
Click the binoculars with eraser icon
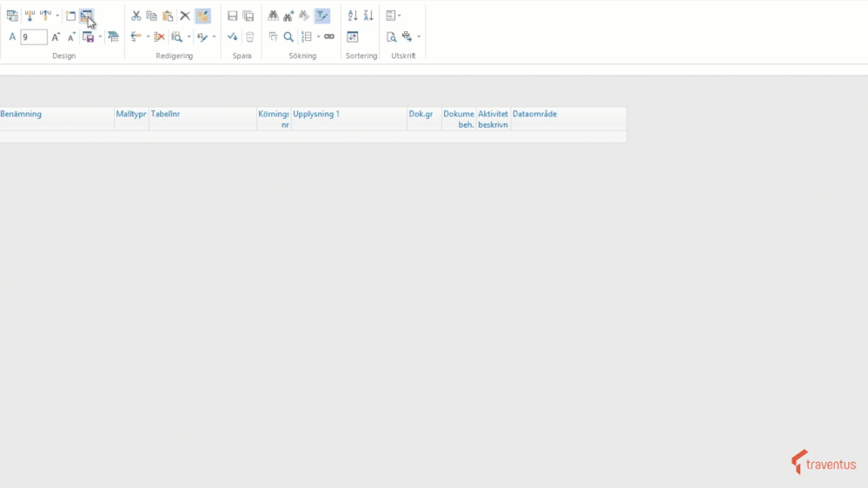[x=304, y=16]
